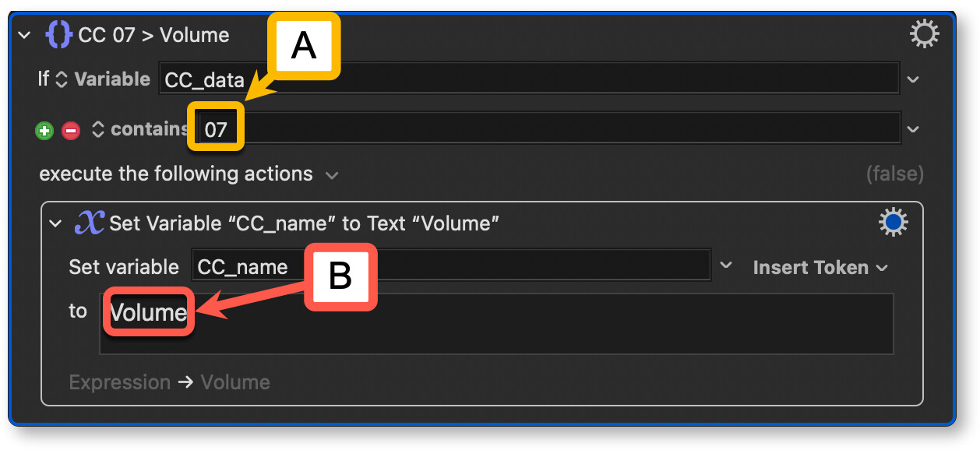Expand the execute the following actions options
This screenshot has height=450, width=980.
[x=332, y=175]
